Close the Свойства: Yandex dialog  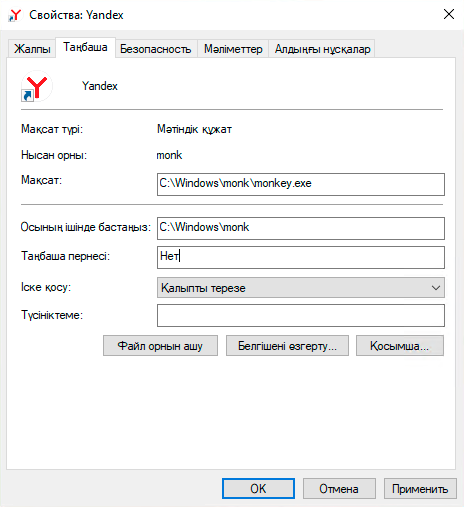[x=449, y=14]
